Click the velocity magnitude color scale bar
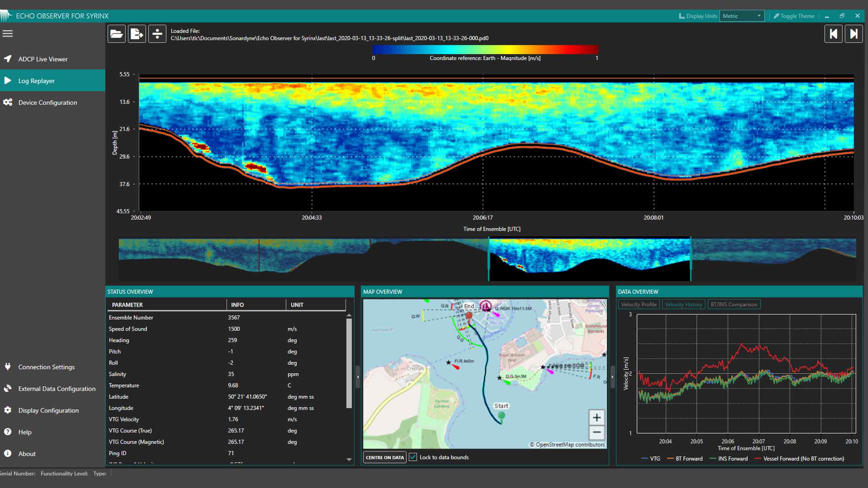This screenshot has width=868, height=488. click(x=485, y=50)
